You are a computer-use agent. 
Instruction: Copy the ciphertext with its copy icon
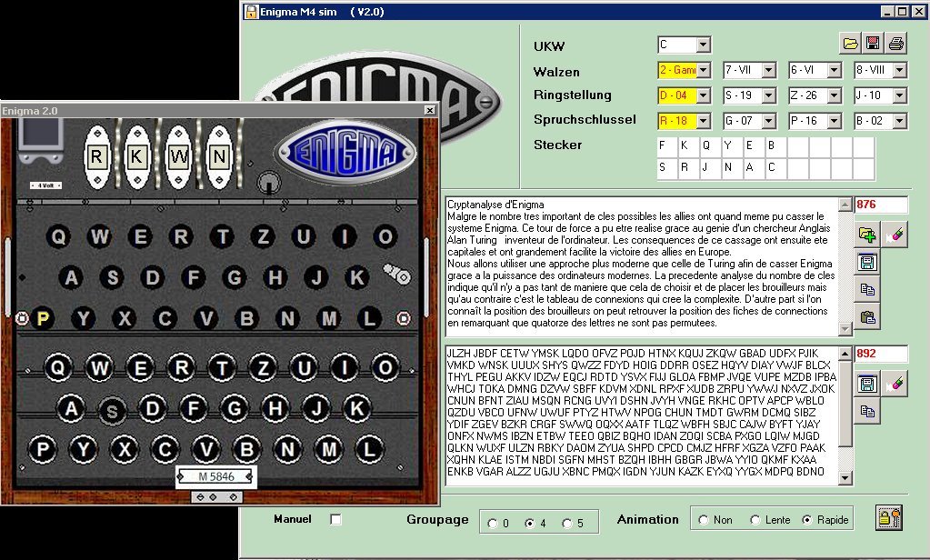867,411
